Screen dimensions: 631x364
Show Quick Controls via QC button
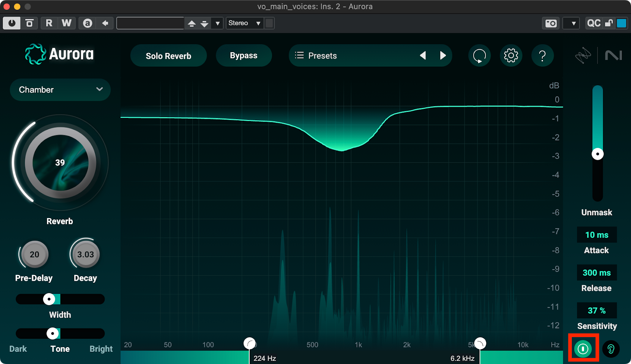tap(594, 23)
